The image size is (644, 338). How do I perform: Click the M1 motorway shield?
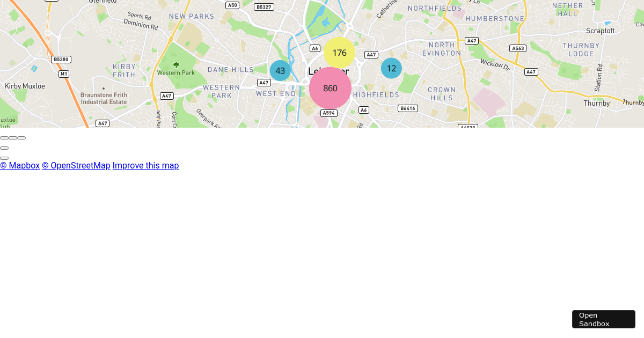(63, 74)
